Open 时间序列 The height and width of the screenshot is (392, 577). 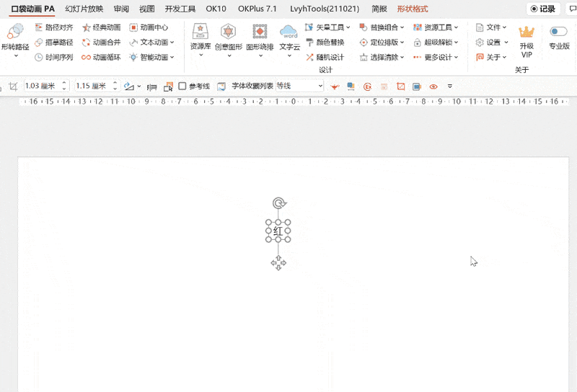(x=53, y=57)
